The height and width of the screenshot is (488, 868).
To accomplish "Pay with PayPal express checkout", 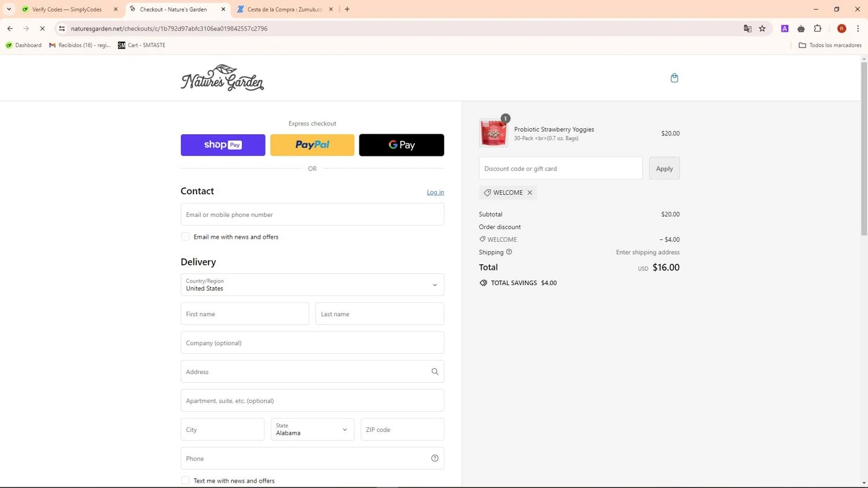I will tap(312, 145).
